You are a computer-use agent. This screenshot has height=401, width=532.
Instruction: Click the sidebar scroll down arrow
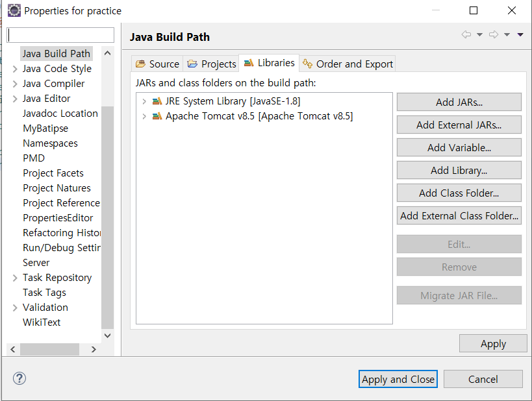(108, 335)
